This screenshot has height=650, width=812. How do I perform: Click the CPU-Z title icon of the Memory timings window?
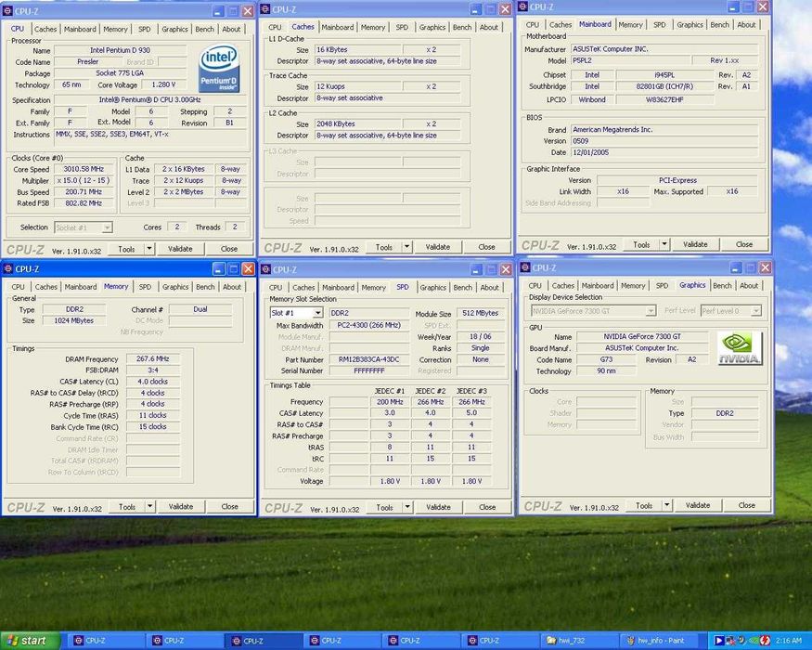(x=8, y=268)
